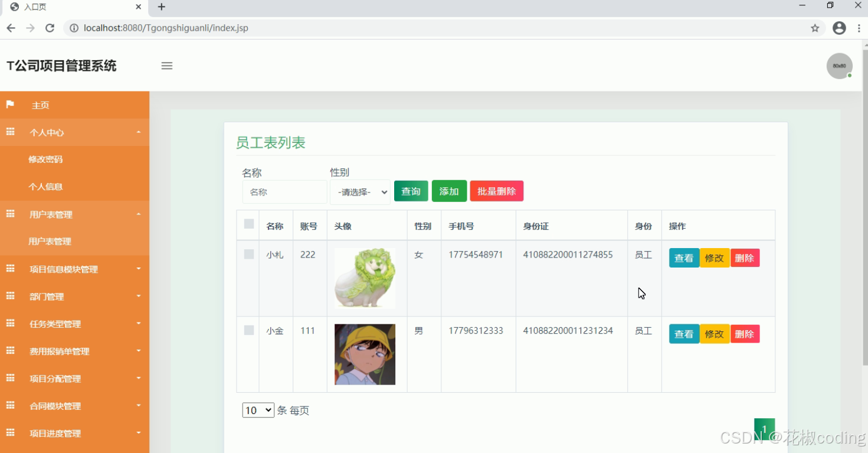Click the green 查询 search button
The height and width of the screenshot is (453, 868).
411,191
